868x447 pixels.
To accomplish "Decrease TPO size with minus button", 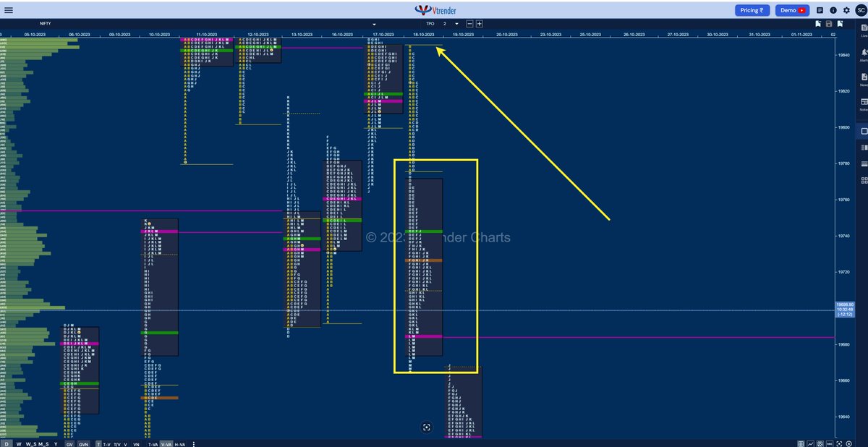I will (x=469, y=24).
